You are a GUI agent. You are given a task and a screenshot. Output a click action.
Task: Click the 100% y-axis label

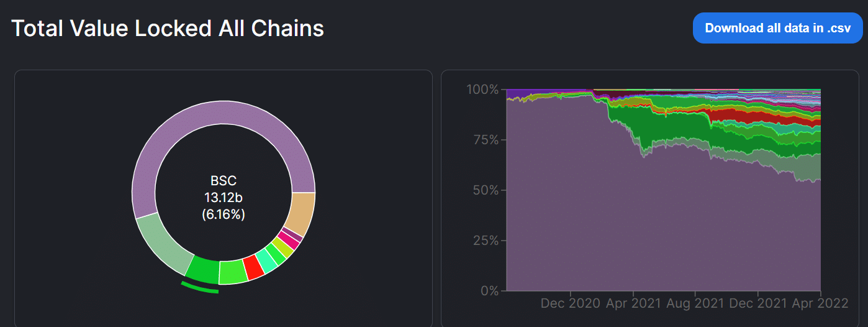[x=482, y=90]
